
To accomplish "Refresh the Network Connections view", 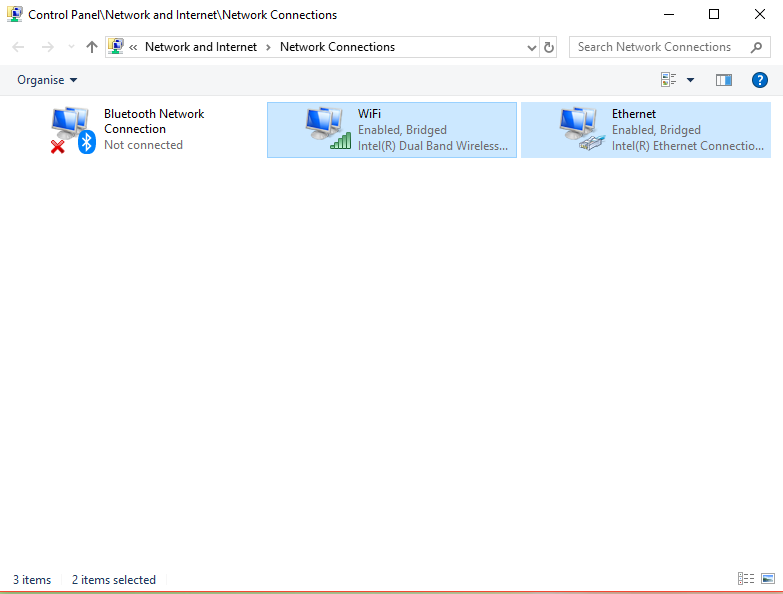I will tap(548, 47).
